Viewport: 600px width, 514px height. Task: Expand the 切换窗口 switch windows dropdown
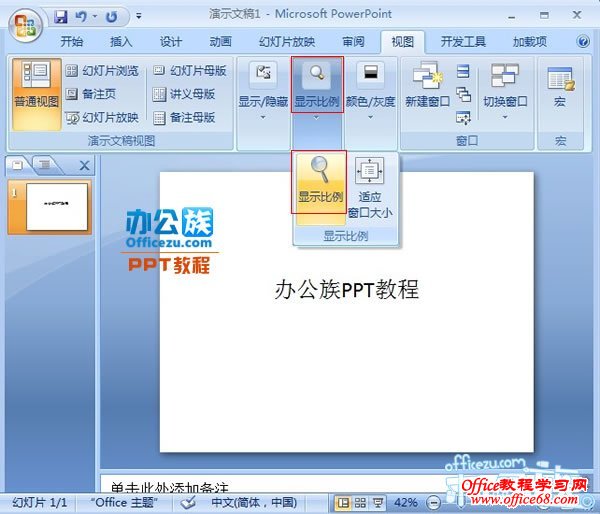coord(505,92)
